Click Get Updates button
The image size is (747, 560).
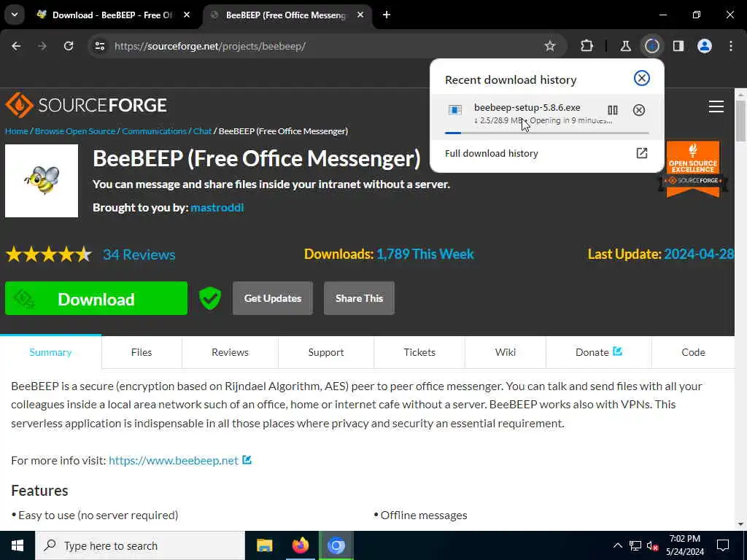(273, 298)
